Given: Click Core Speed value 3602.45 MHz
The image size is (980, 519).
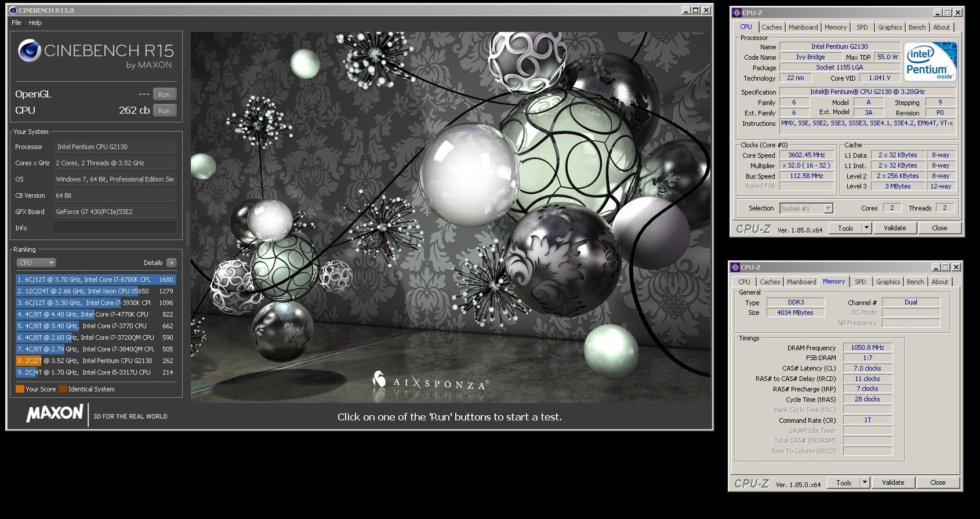Looking at the screenshot, I should 807,155.
